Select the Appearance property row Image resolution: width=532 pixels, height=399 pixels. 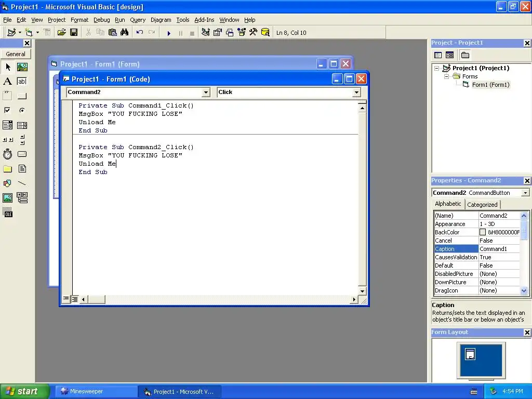click(477, 224)
